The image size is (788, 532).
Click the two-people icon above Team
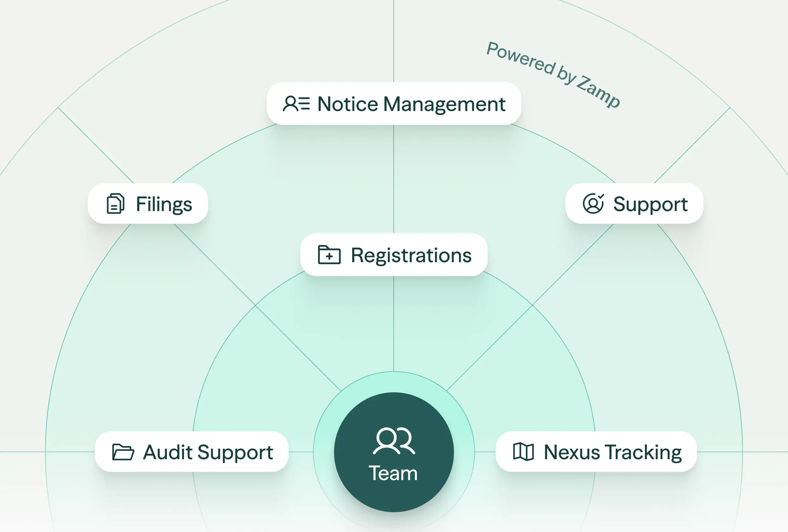point(394,441)
